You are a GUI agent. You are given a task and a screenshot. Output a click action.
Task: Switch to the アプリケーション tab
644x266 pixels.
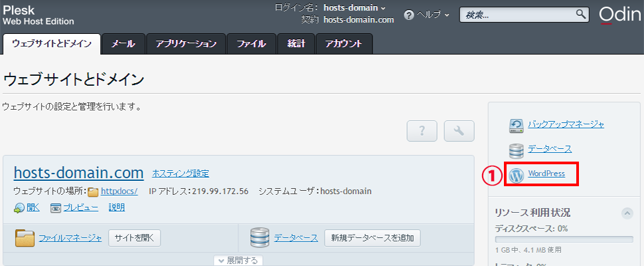[186, 44]
